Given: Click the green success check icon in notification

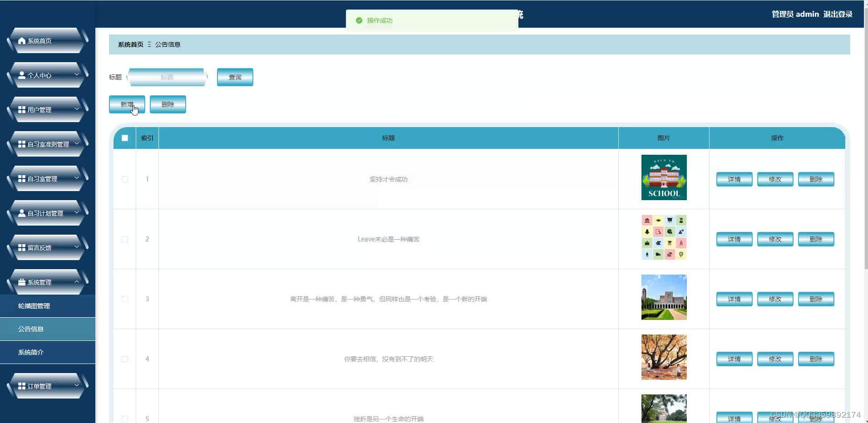Looking at the screenshot, I should [359, 20].
